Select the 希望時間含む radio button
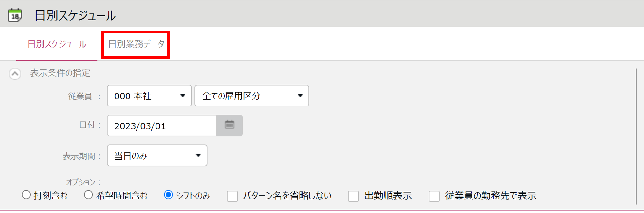Screen dimensions: 644x213 (x=89, y=195)
